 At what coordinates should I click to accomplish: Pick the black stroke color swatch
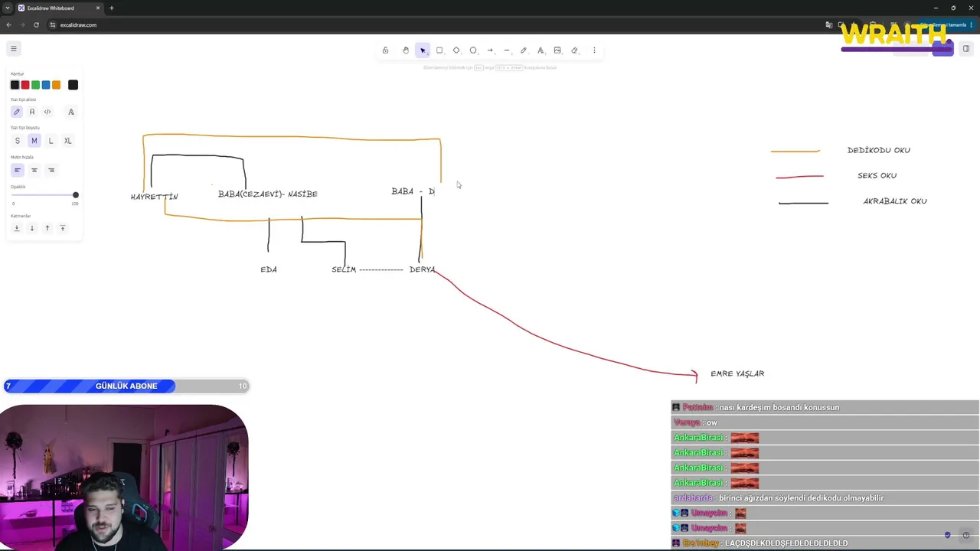click(x=15, y=85)
